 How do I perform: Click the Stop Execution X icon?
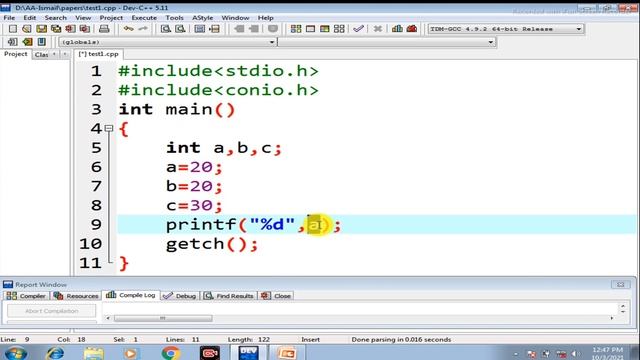tap(378, 29)
